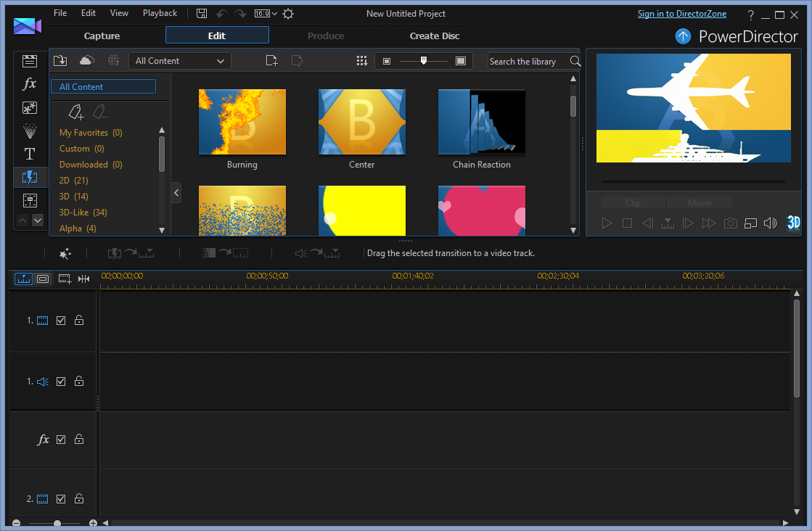The height and width of the screenshot is (531, 812).
Task: Click the Magic Tools wand icon
Action: 65,253
